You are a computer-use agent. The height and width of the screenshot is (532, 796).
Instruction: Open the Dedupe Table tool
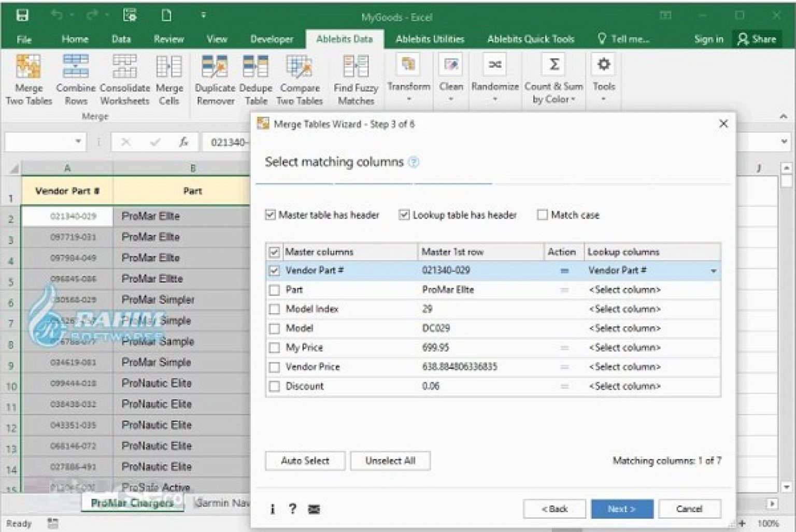(255, 78)
